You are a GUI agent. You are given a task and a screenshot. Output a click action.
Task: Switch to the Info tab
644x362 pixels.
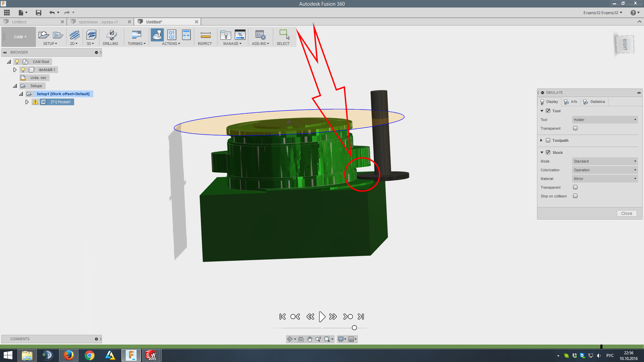571,102
